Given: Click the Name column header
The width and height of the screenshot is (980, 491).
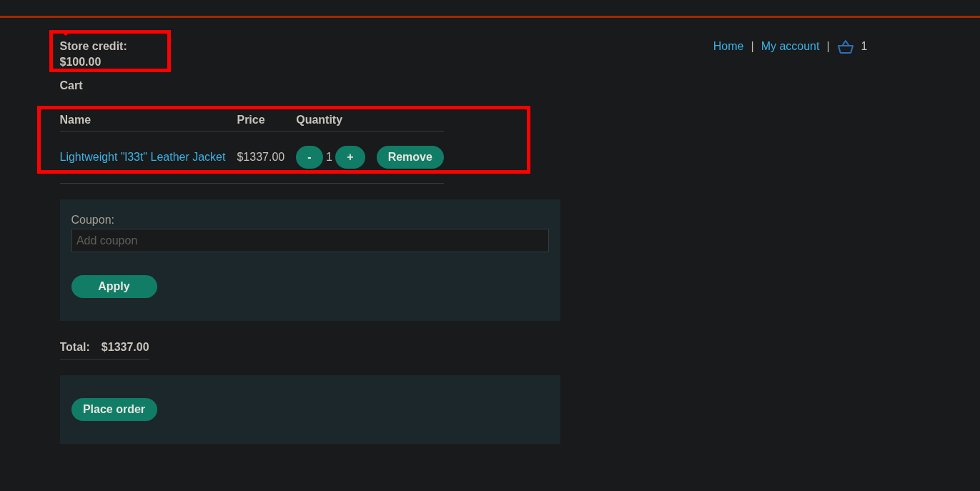Looking at the screenshot, I should 75,120.
